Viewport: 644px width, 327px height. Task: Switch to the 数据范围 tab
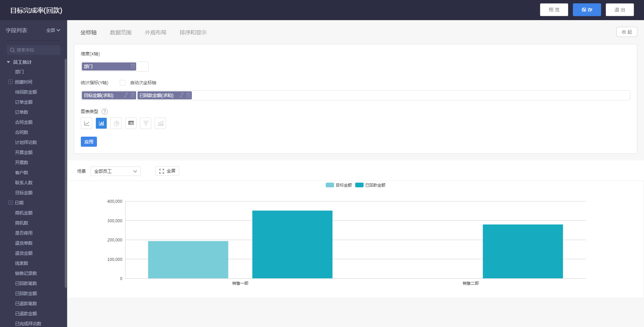pos(120,33)
